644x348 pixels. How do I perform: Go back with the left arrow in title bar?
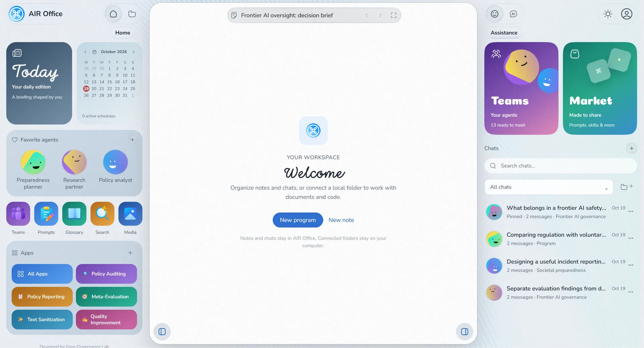tap(367, 15)
